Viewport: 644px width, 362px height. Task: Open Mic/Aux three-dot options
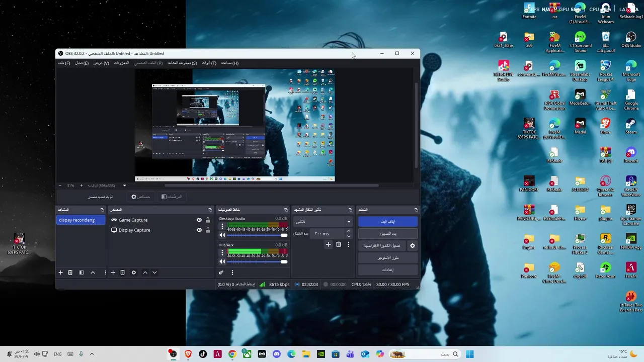click(222, 253)
